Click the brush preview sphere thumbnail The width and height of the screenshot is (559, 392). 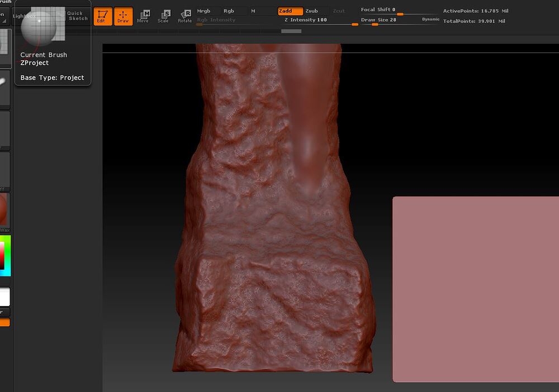pyautogui.click(x=38, y=28)
